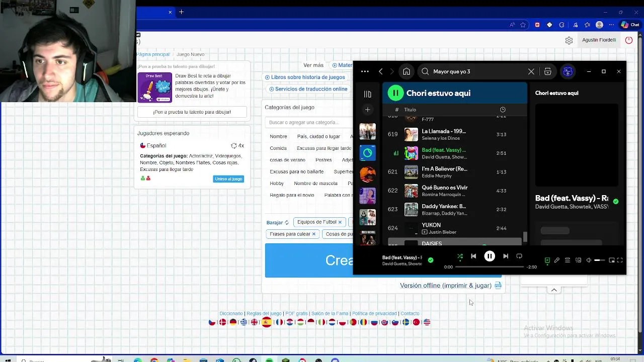
Task: Go back in Spotify navigation
Action: [381, 71]
